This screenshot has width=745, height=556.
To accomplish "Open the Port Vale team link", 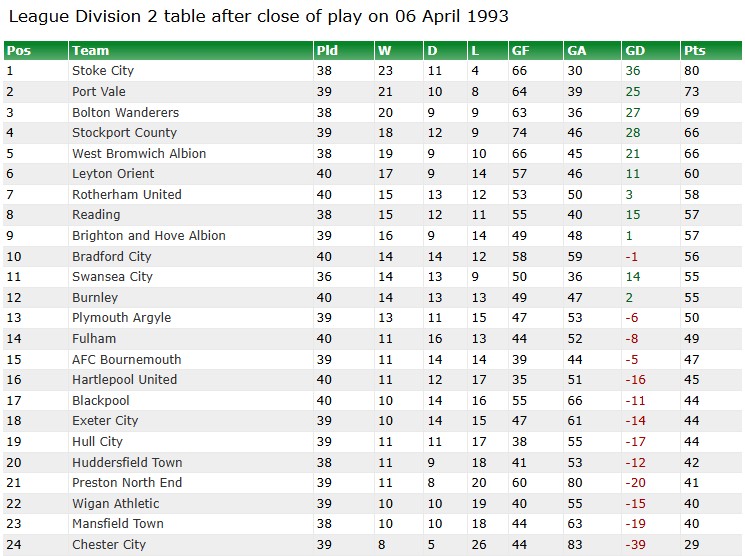I will click(x=99, y=92).
